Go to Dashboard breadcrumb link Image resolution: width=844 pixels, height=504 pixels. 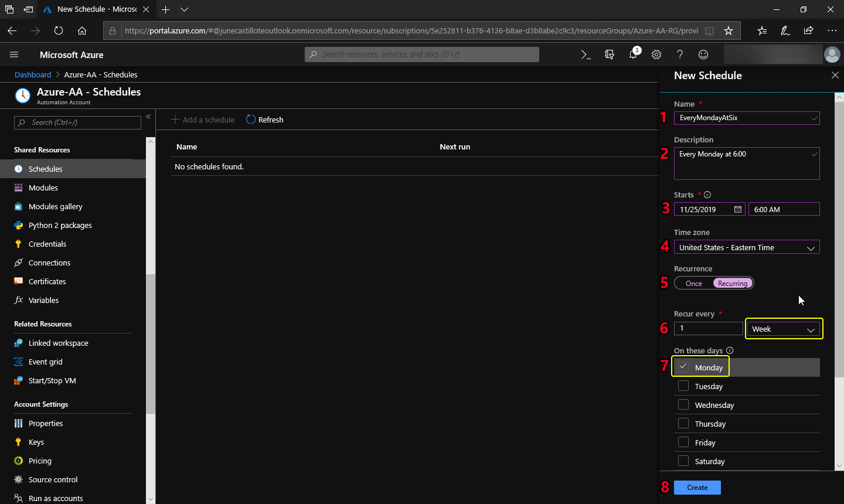pyautogui.click(x=33, y=74)
